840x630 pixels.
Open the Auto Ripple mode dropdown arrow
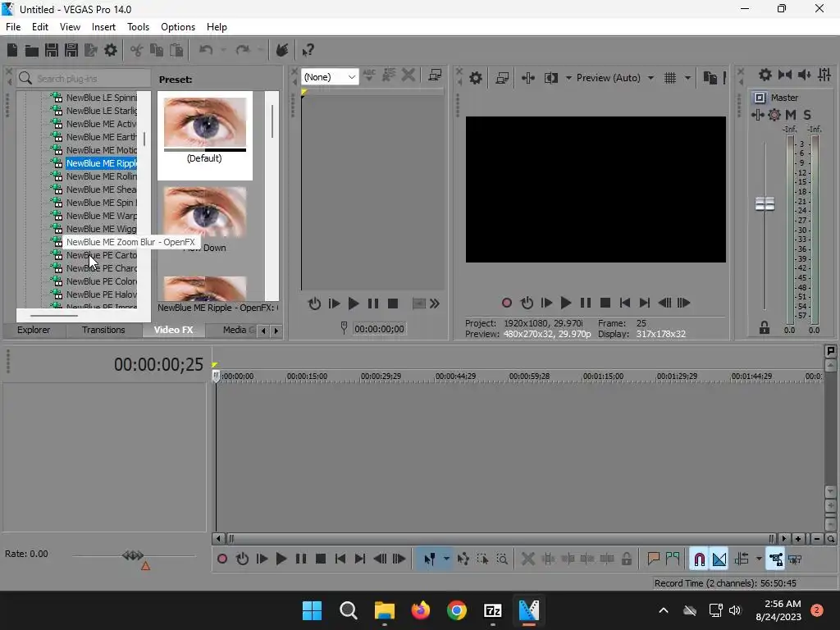(x=759, y=559)
